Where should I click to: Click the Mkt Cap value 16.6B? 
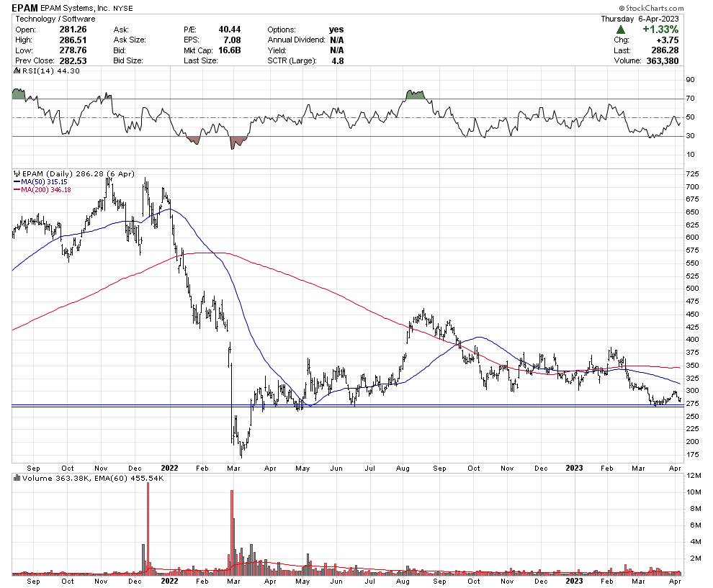click(x=229, y=50)
